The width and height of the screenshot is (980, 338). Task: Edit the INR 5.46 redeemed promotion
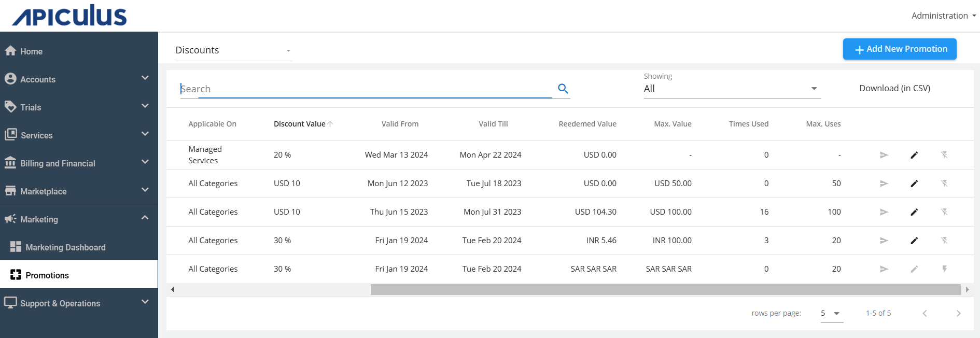[915, 241]
